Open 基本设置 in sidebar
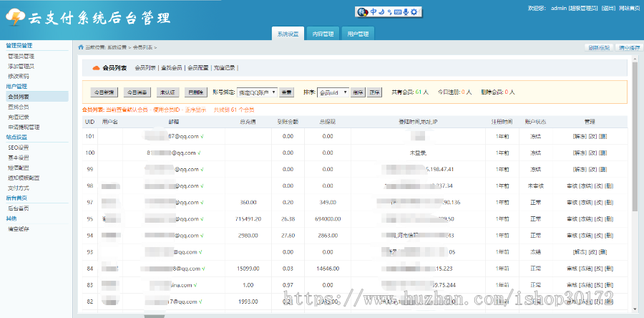This screenshot has width=644, height=318. (x=19, y=158)
